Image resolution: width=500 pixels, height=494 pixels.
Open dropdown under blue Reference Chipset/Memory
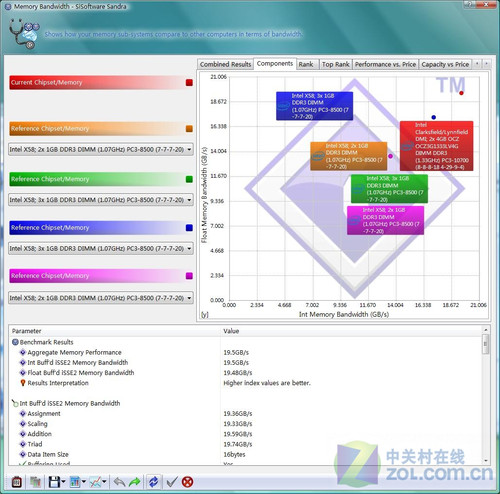101,248
